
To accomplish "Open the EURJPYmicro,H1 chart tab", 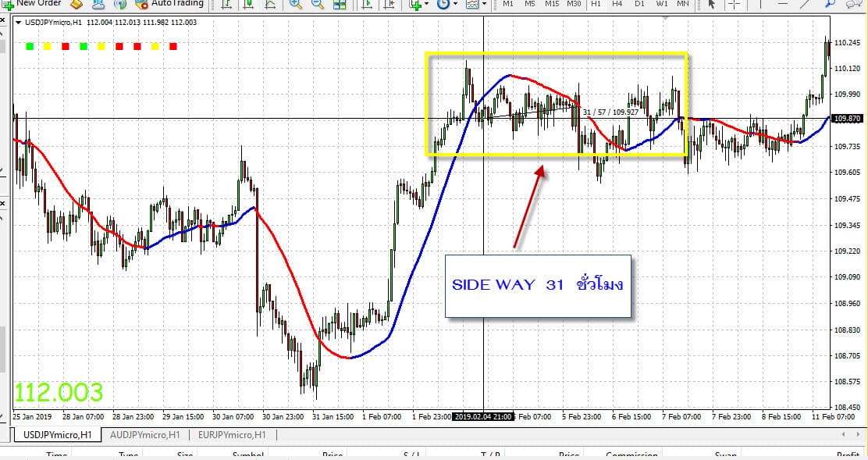I will (232, 435).
